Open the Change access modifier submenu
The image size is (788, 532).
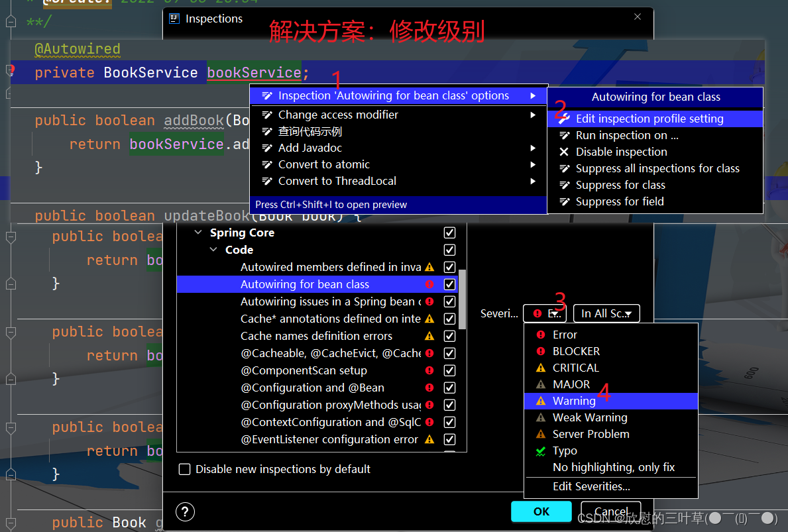tap(398, 115)
